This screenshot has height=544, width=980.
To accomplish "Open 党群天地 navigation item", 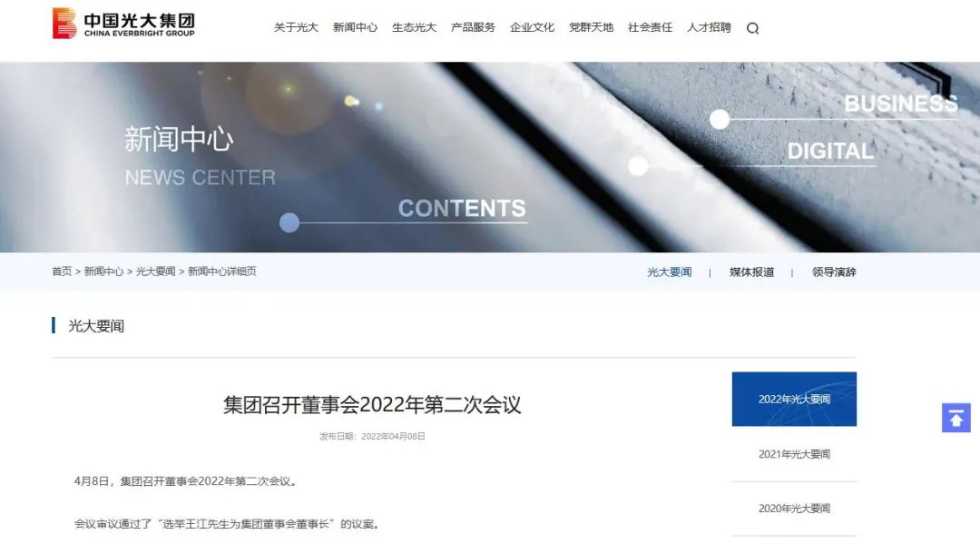I will tap(592, 27).
